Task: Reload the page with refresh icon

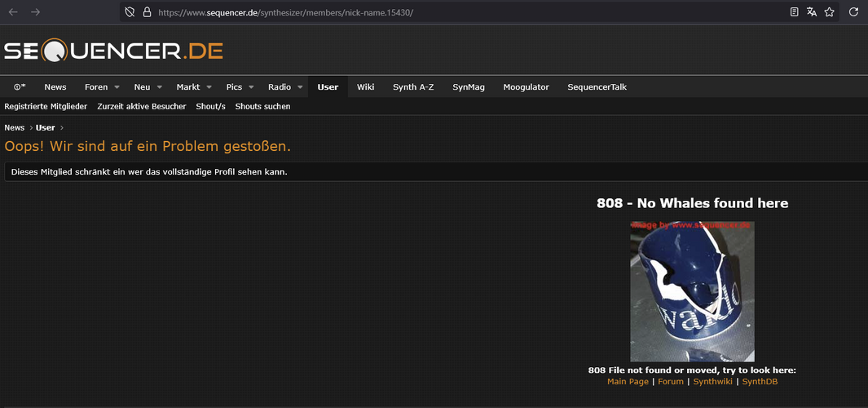Action: pyautogui.click(x=853, y=11)
